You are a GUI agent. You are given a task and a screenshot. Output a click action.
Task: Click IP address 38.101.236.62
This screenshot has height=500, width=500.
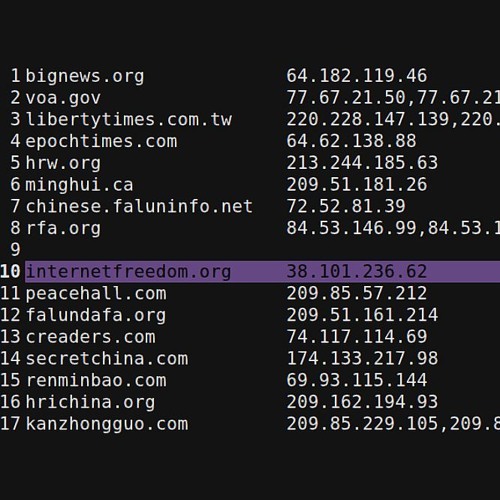pyautogui.click(x=357, y=272)
